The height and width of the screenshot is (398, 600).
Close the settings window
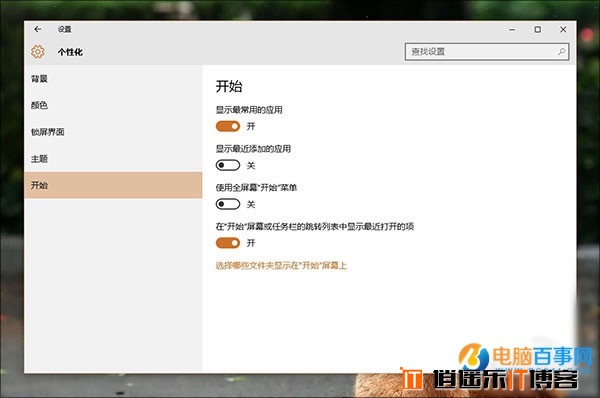click(563, 29)
